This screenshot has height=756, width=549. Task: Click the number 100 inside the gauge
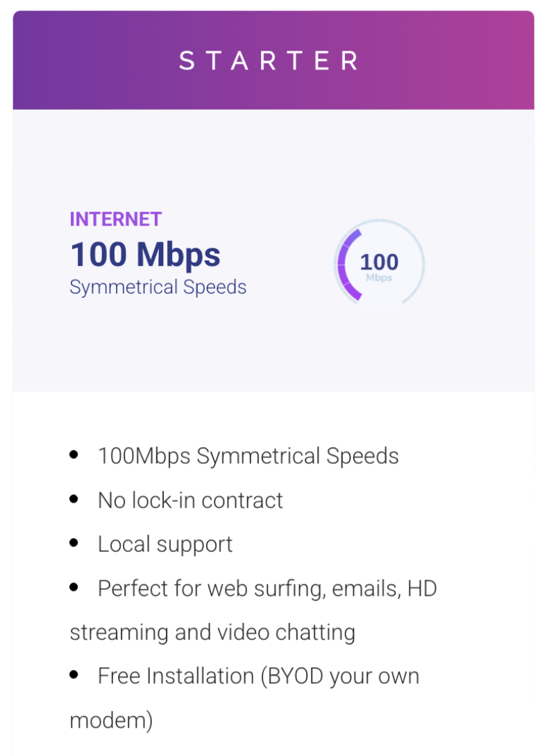pyautogui.click(x=379, y=262)
